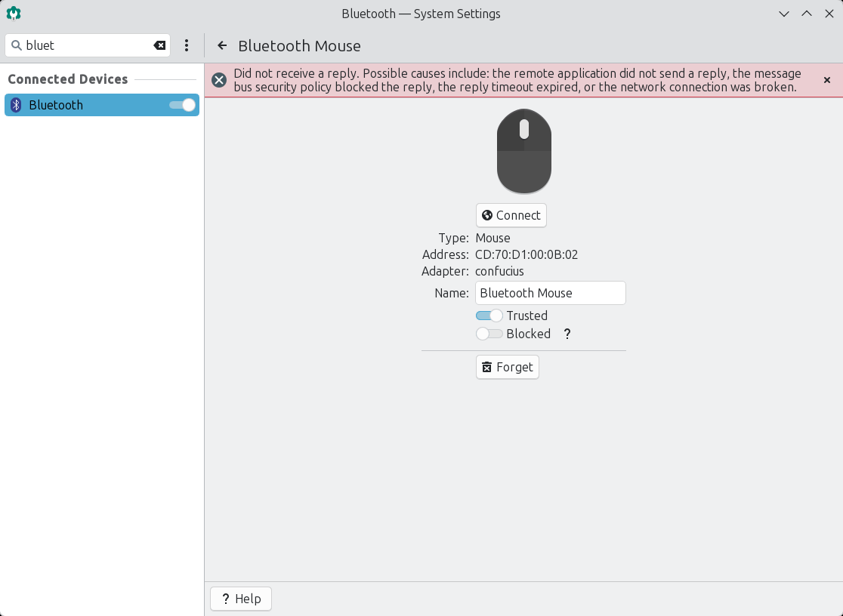Click the large mouse device image
Screen dimensions: 843x616
coord(523,151)
